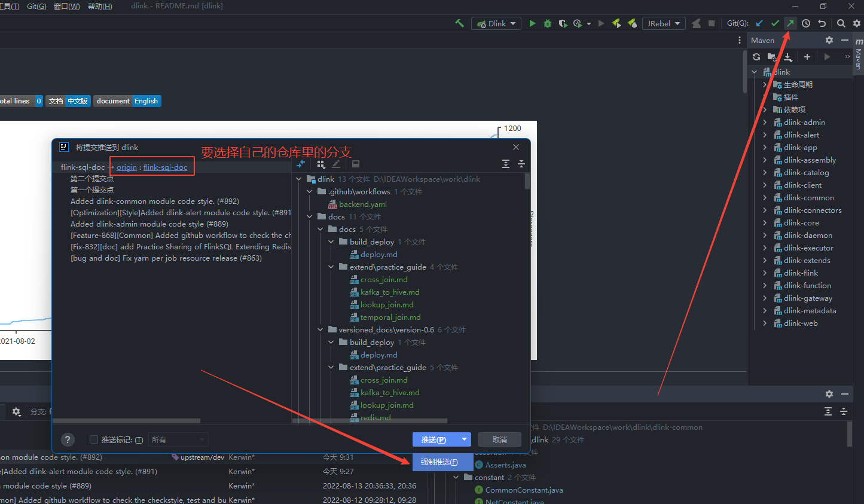
Task: Enable the push tags checkbox
Action: 93,439
